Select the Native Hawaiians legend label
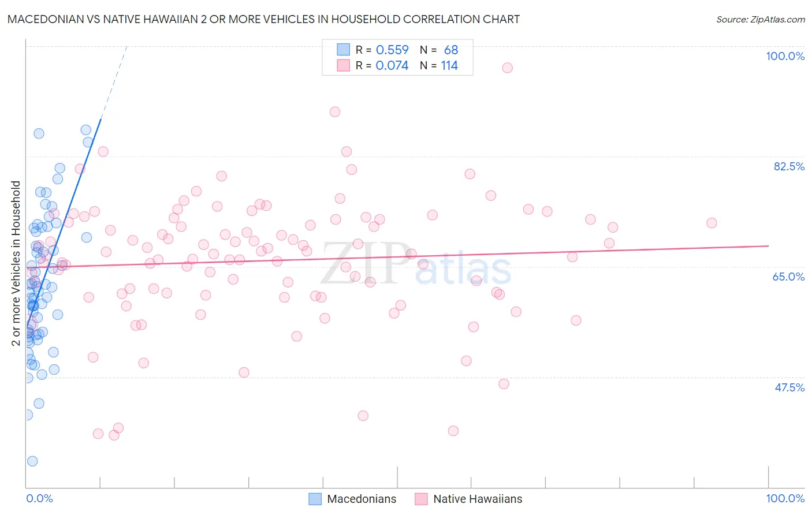Viewport: 812px width, 515px height. click(478, 499)
